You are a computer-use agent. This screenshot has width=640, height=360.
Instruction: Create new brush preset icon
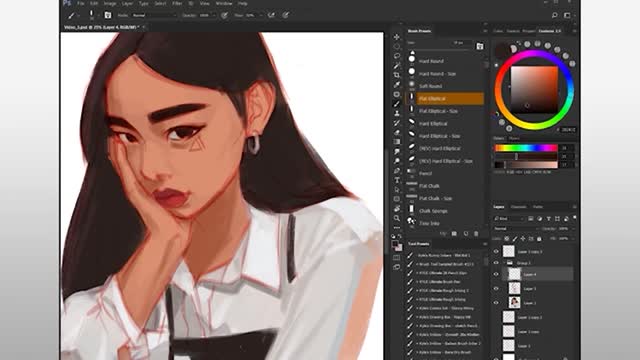[x=466, y=233]
